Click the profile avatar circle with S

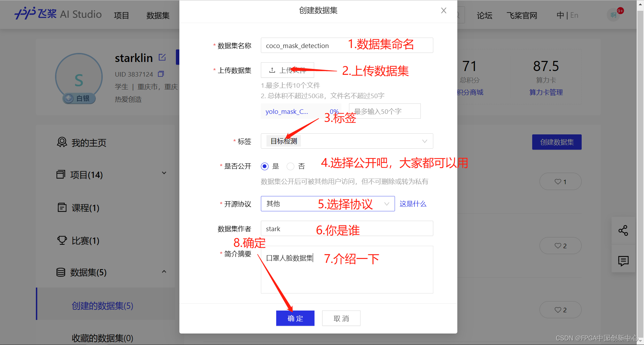point(79,77)
